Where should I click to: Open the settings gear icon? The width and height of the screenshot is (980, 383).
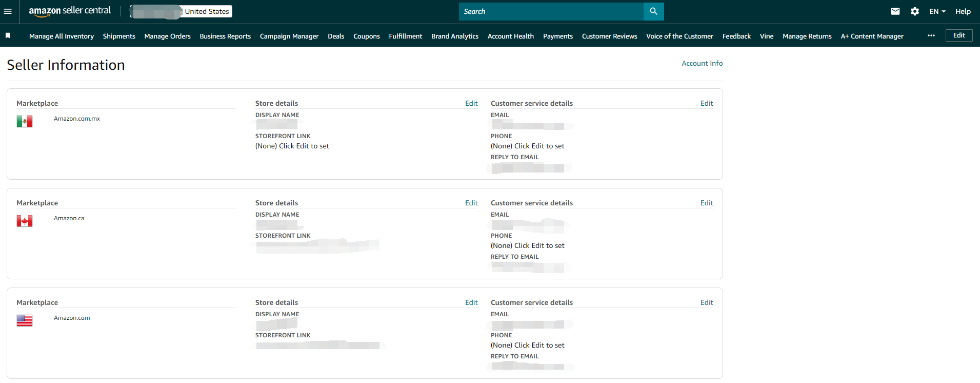[914, 11]
